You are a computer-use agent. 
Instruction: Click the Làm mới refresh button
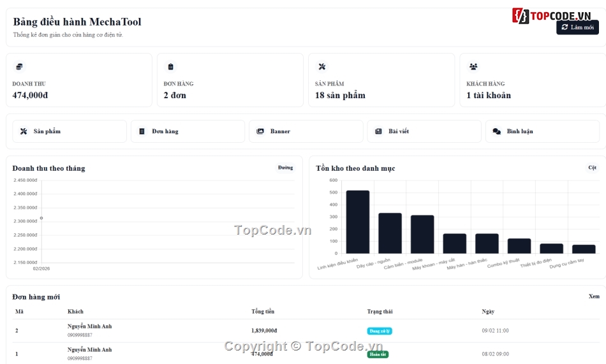[x=577, y=27]
